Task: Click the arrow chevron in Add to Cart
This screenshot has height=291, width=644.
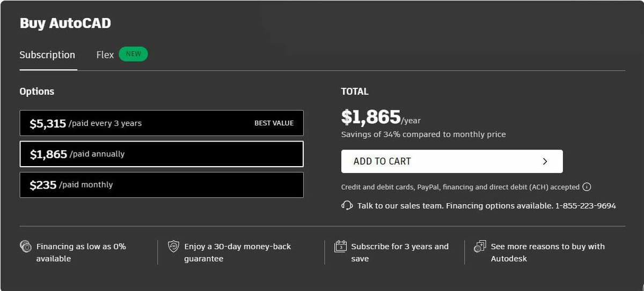Action: click(x=545, y=161)
